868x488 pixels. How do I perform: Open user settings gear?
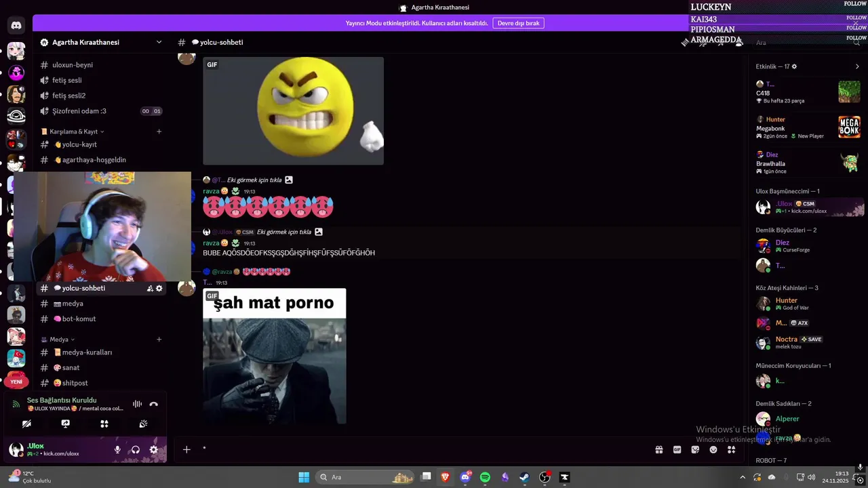click(x=154, y=449)
